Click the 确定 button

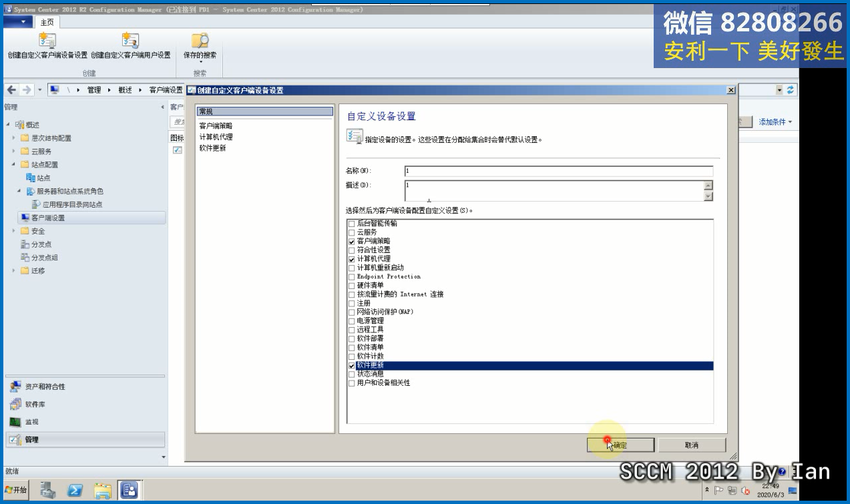(x=620, y=445)
